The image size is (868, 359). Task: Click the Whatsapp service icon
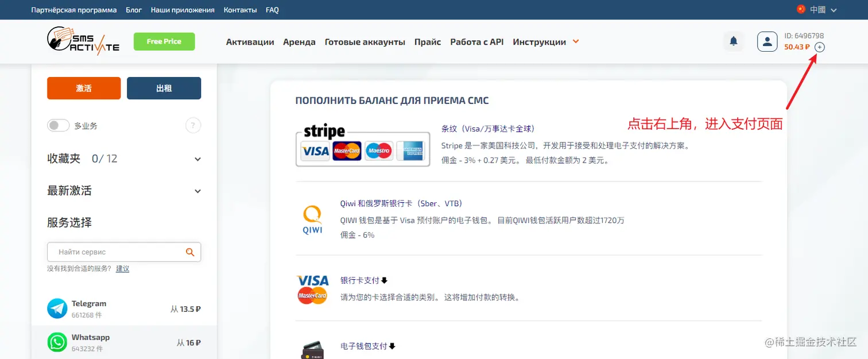57,342
